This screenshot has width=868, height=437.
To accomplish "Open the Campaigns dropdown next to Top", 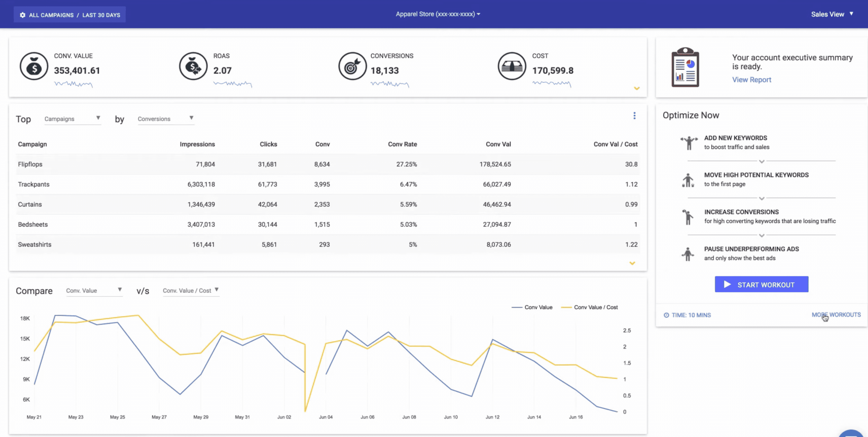I will pyautogui.click(x=72, y=119).
